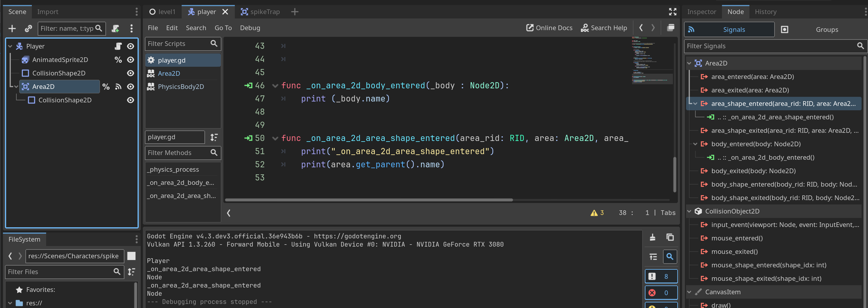
Task: Switch to the Inspector tab
Action: [x=701, y=12]
